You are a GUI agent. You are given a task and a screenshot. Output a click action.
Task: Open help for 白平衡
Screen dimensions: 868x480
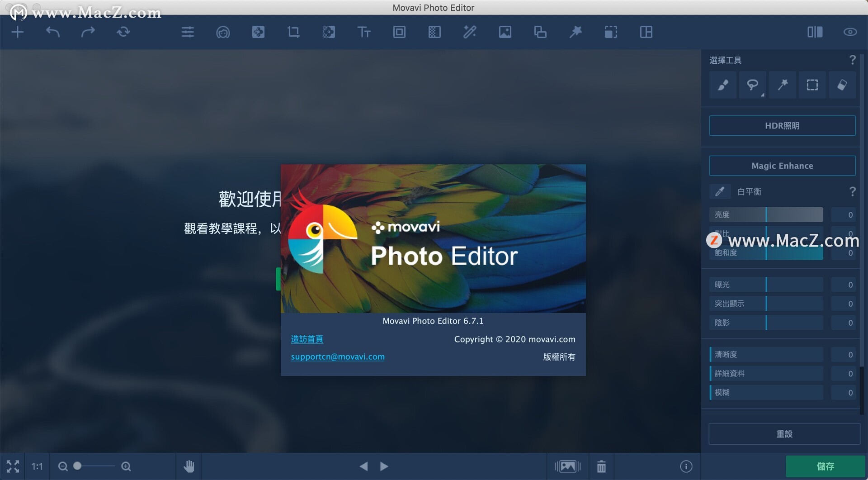tap(852, 192)
